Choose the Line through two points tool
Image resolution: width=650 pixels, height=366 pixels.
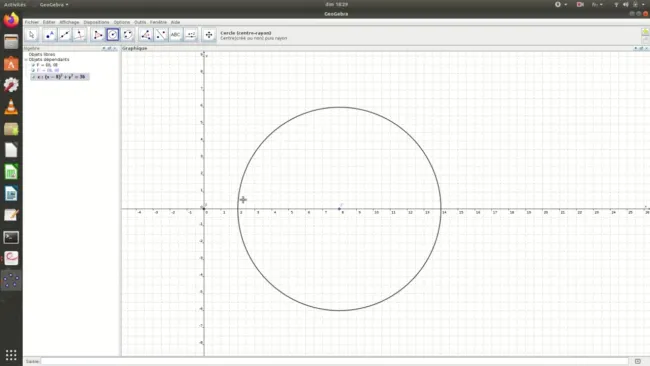pos(65,35)
